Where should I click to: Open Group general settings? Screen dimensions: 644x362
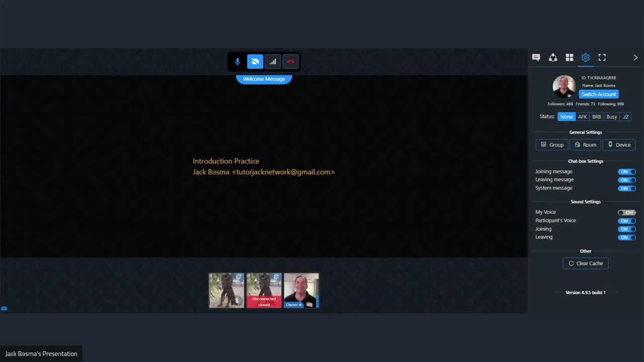click(552, 145)
